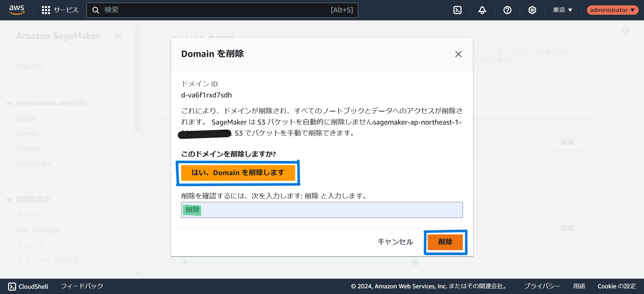The width and height of the screenshot is (644, 294).
Task: Close the Amazon SageMaker side panel
Action: click(118, 36)
